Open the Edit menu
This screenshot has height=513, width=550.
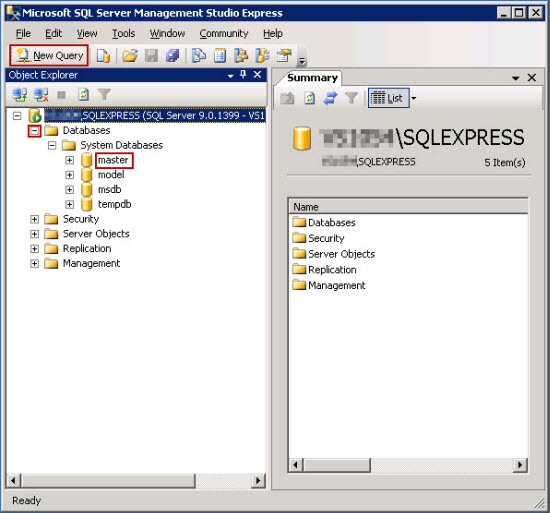53,34
